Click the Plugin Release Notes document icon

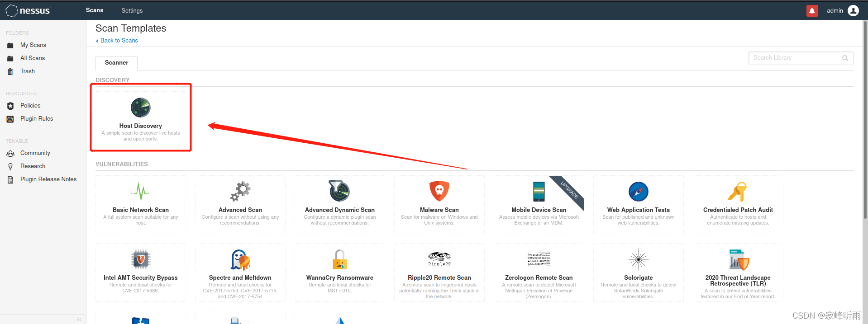(10, 180)
